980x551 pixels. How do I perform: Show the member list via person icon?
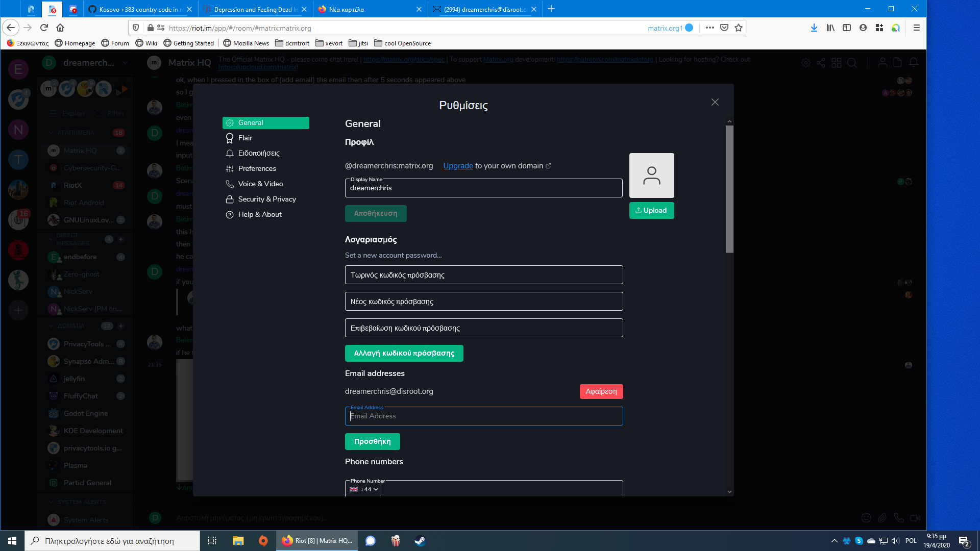click(883, 62)
